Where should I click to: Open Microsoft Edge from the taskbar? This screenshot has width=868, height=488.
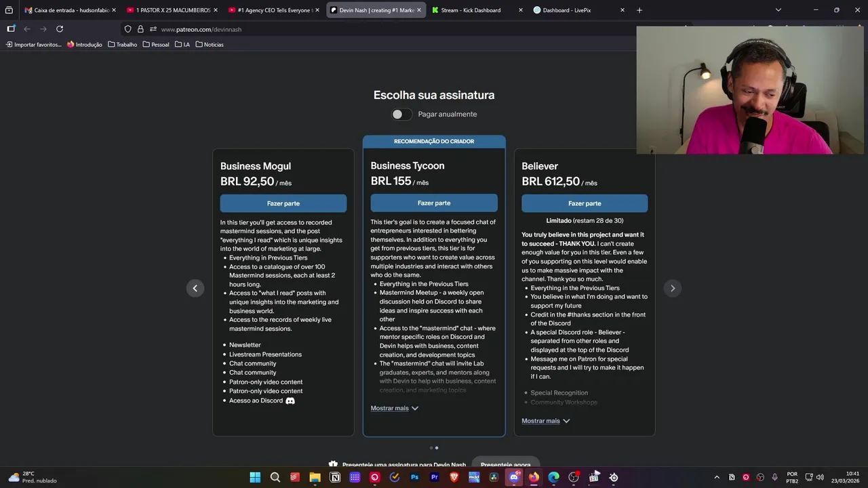pyautogui.click(x=554, y=477)
